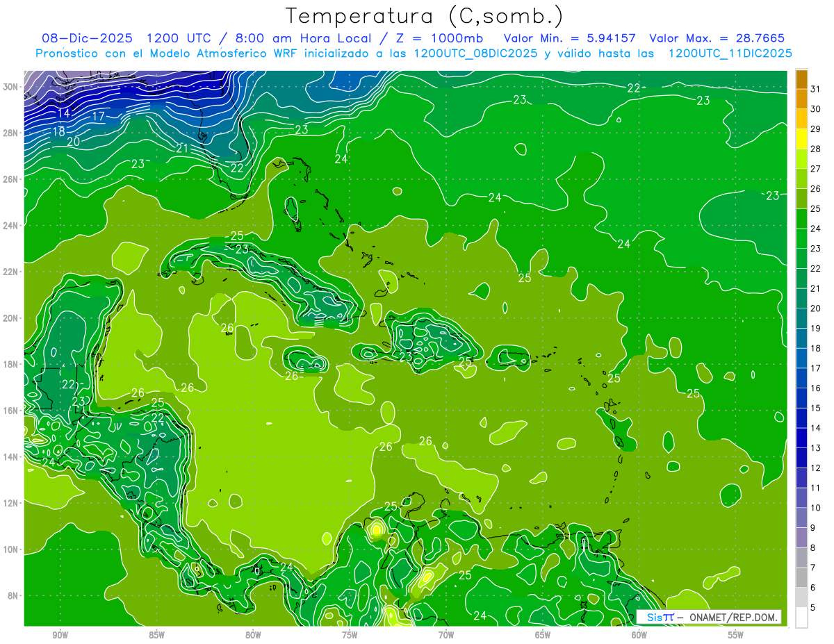Image resolution: width=834 pixels, height=644 pixels.
Task: Click the 'ONAMET/REP.DOM.' credit label
Action: pos(733,617)
